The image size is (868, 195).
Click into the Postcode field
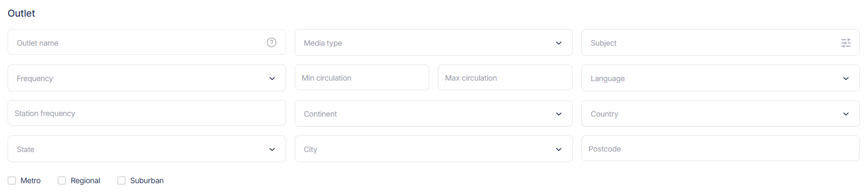721,148
